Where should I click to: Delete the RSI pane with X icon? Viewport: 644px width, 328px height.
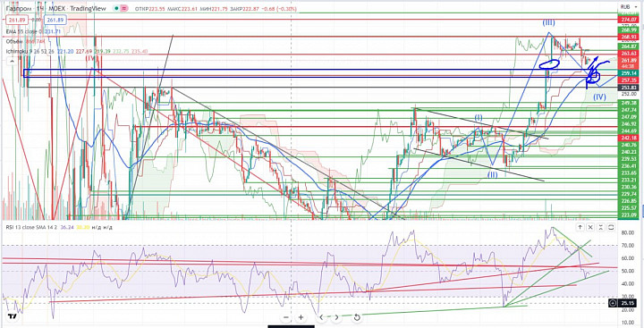click(x=590, y=227)
